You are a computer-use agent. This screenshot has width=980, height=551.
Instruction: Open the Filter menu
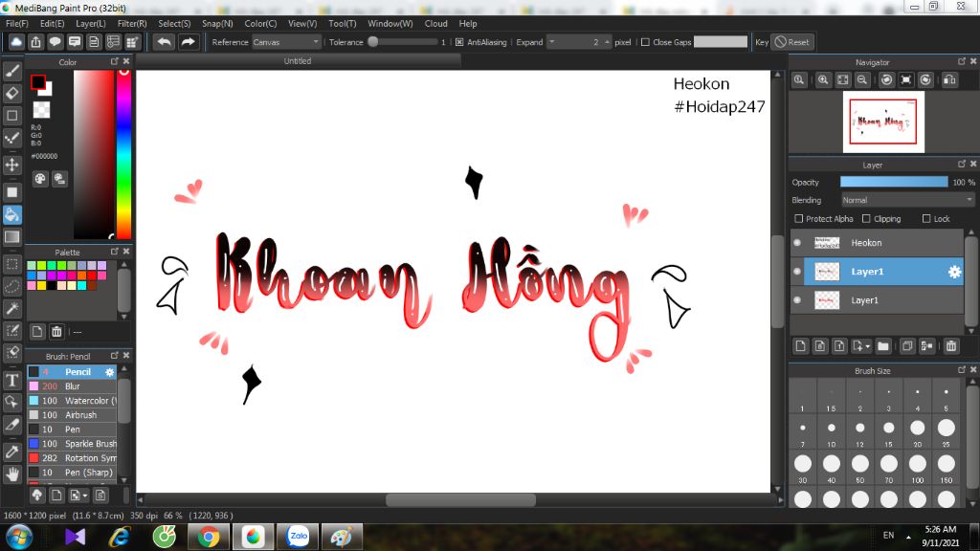(x=132, y=23)
